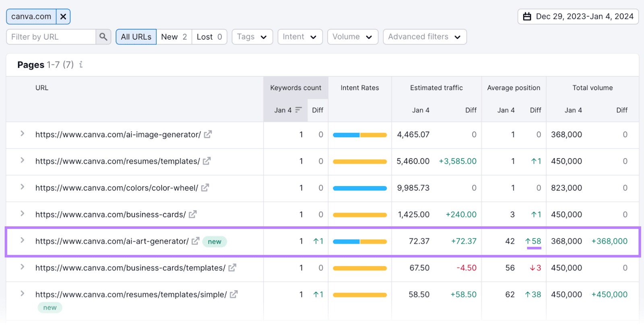Focus the Filter by URL field
This screenshot has width=644, height=326.
51,37
